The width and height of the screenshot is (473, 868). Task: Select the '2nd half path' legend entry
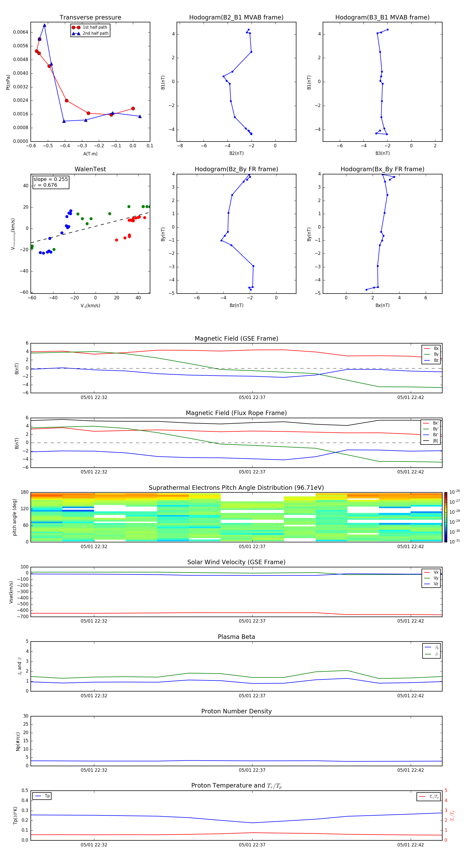[90, 33]
